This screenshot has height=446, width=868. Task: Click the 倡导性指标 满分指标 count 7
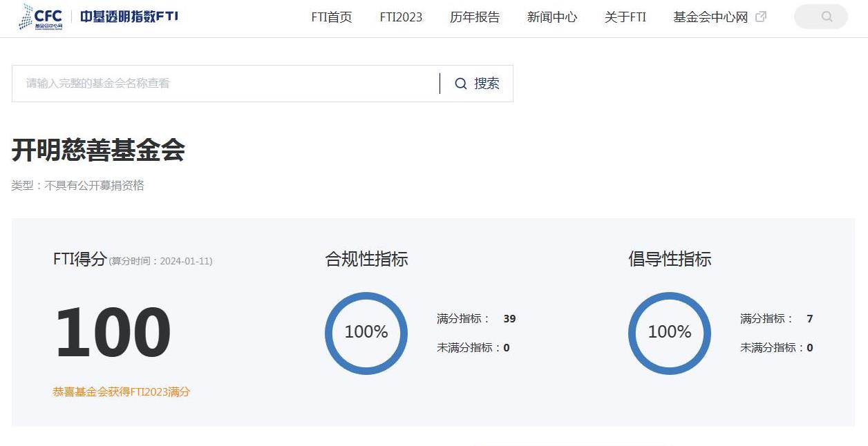(x=809, y=319)
